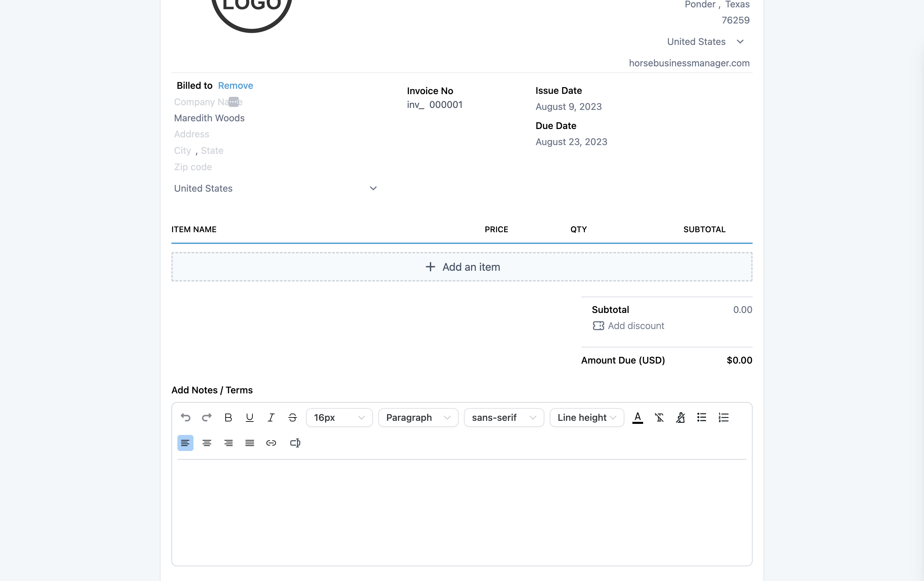924x581 pixels.
Task: Edit the 76259 zip code field
Action: [735, 20]
